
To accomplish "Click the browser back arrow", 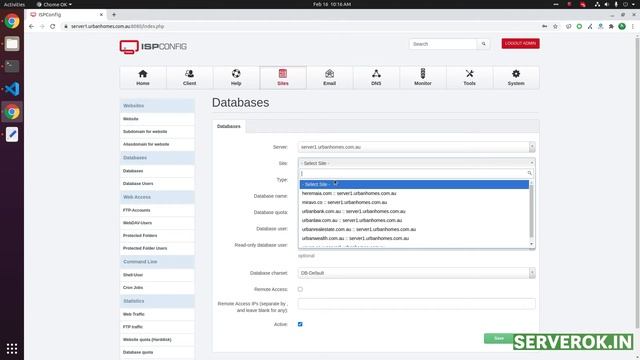I will coord(31,26).
